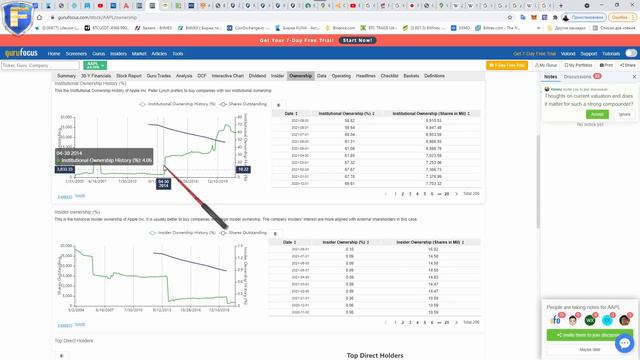Viewport: 640px width, 360px height.
Task: Click the Maybe later button
Action: [x=590, y=350]
